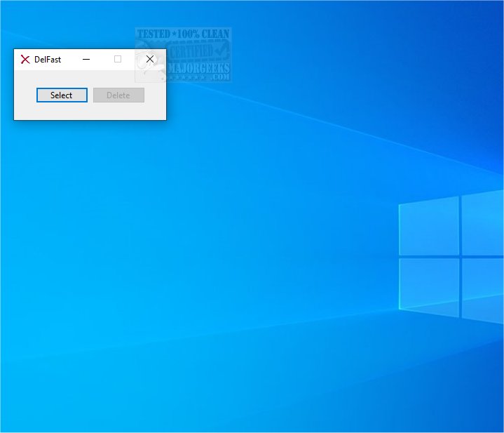Viewport: 504px width, 433px height.
Task: Click the disabled maximize box in DelFast
Action: [118, 60]
